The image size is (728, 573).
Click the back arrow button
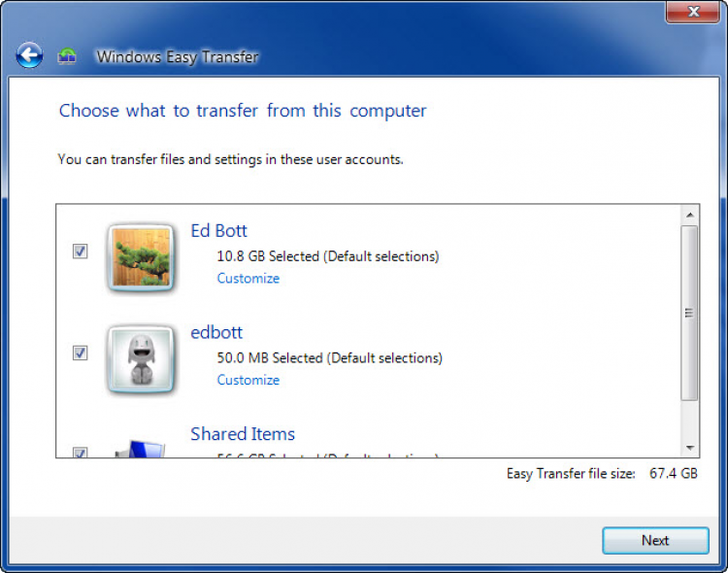coord(29,56)
